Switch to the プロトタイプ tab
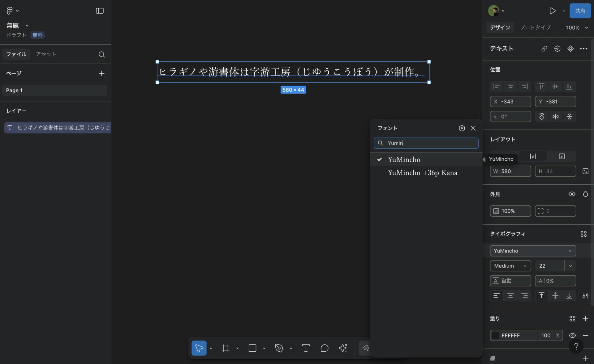The height and width of the screenshot is (364, 594). click(x=535, y=28)
